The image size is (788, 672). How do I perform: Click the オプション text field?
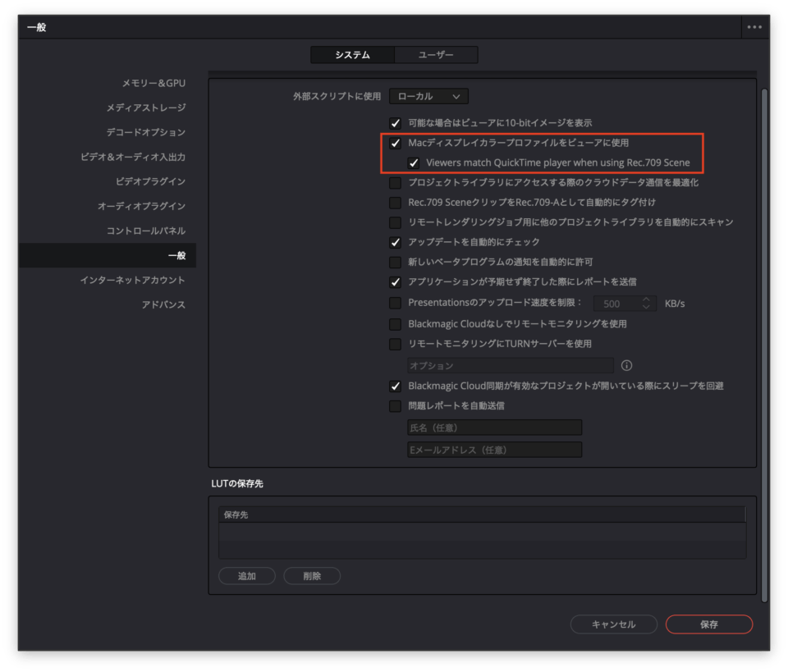tap(511, 365)
